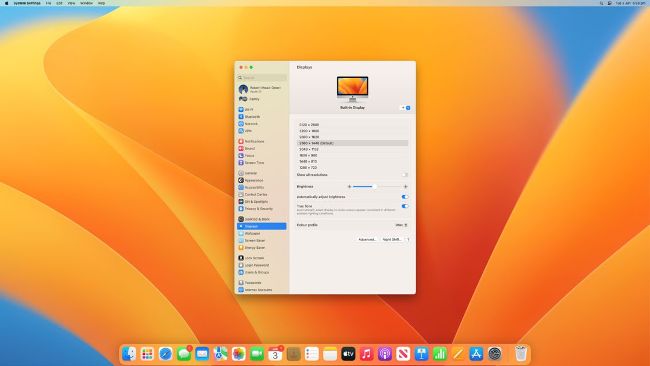Open the Apple ID account profile
Viewport: 650px width, 366px height.
coord(262,89)
